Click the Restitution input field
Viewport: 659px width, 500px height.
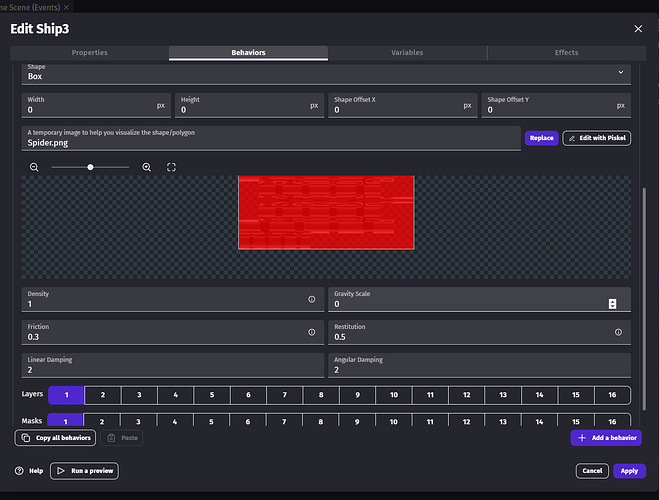(480, 332)
